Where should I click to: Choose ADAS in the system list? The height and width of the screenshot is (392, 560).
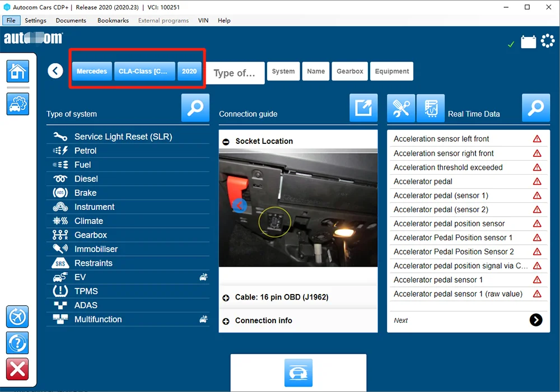tap(128, 305)
